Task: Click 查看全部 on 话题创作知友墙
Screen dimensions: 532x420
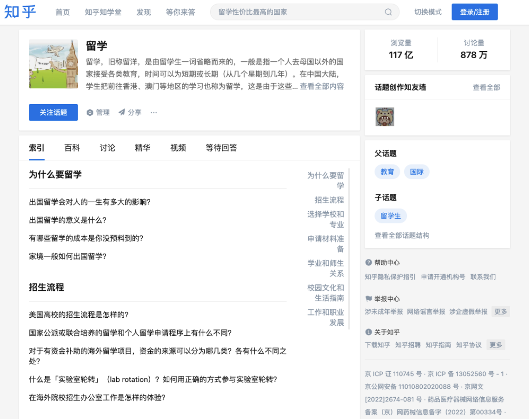Action: [489, 88]
